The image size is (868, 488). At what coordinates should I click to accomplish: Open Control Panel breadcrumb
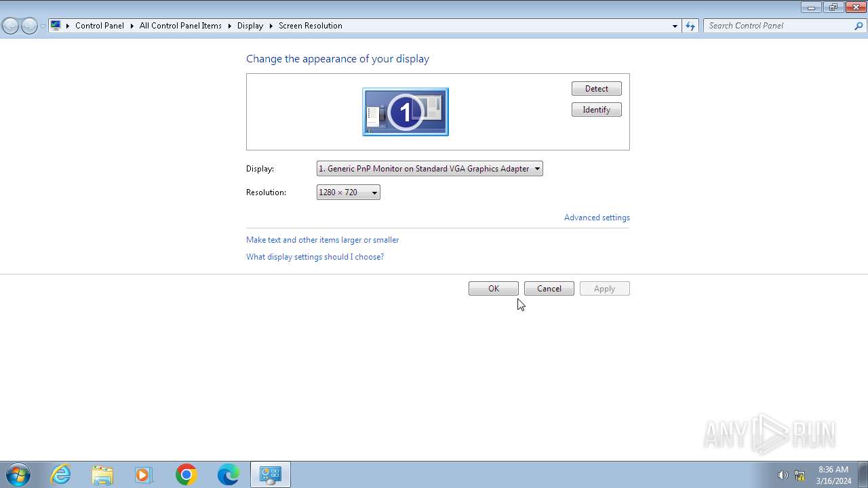(100, 26)
